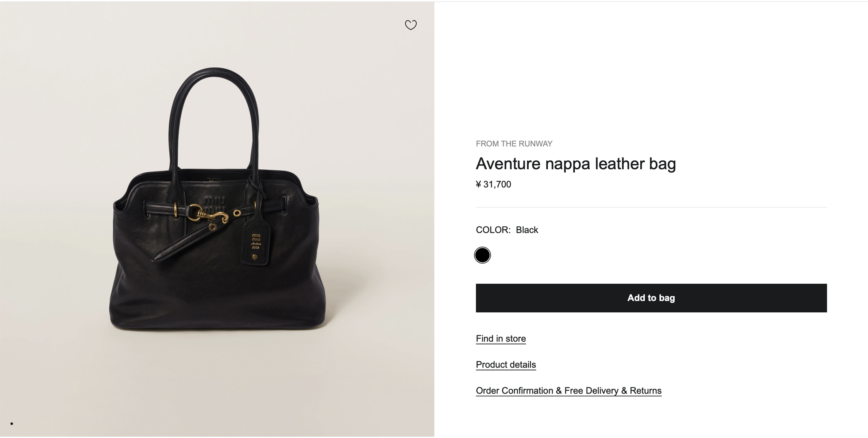Click the ¥ 31,700 price text

[493, 184]
